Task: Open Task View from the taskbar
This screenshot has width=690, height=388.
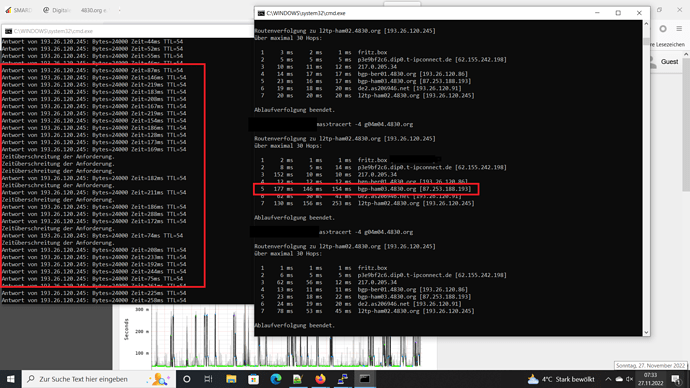Action: point(209,379)
